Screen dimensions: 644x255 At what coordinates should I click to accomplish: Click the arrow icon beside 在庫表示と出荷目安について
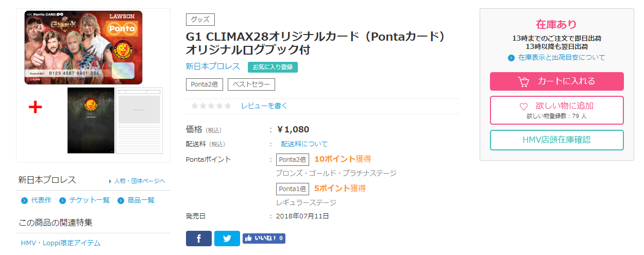coord(511,58)
